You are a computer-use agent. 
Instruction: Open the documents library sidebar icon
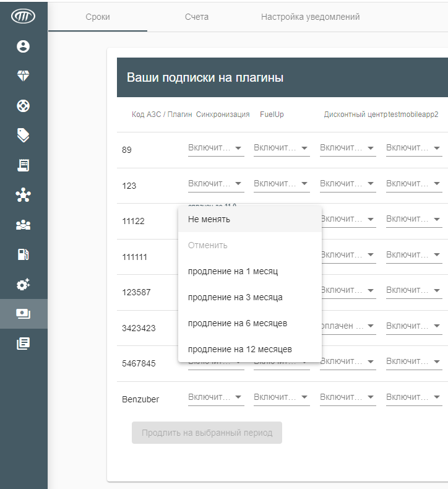23,344
